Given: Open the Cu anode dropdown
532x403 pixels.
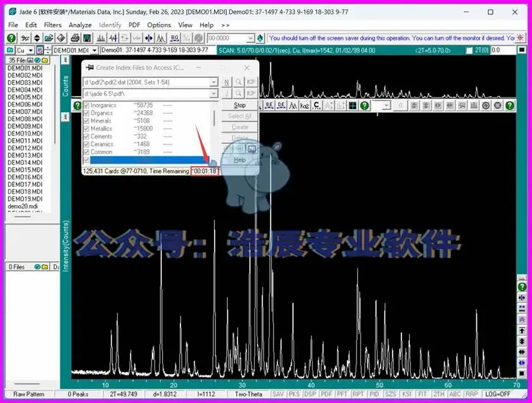Looking at the screenshot, I should [30, 50].
